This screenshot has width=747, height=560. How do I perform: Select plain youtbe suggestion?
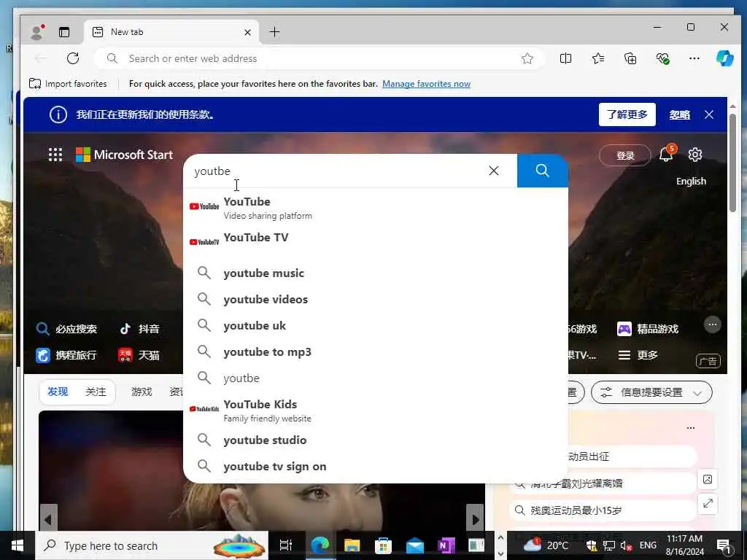tap(376, 378)
